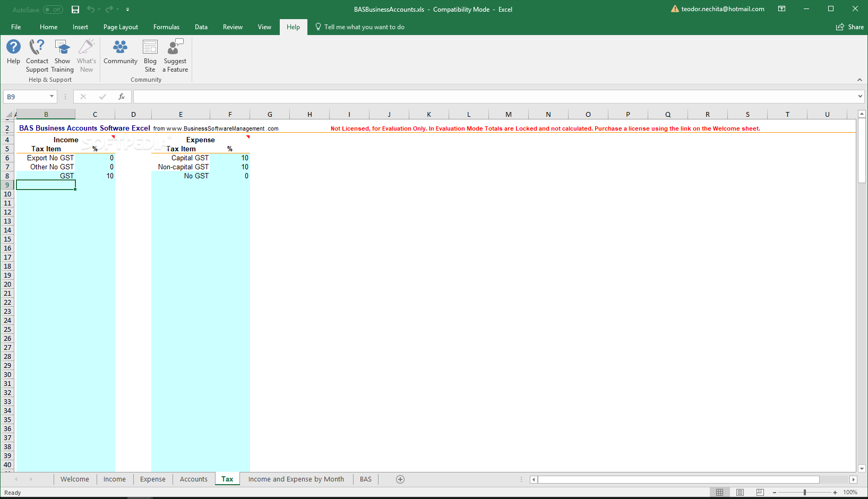The width and height of the screenshot is (868, 499).
Task: Go to the Welcome sheet tab
Action: 75,479
